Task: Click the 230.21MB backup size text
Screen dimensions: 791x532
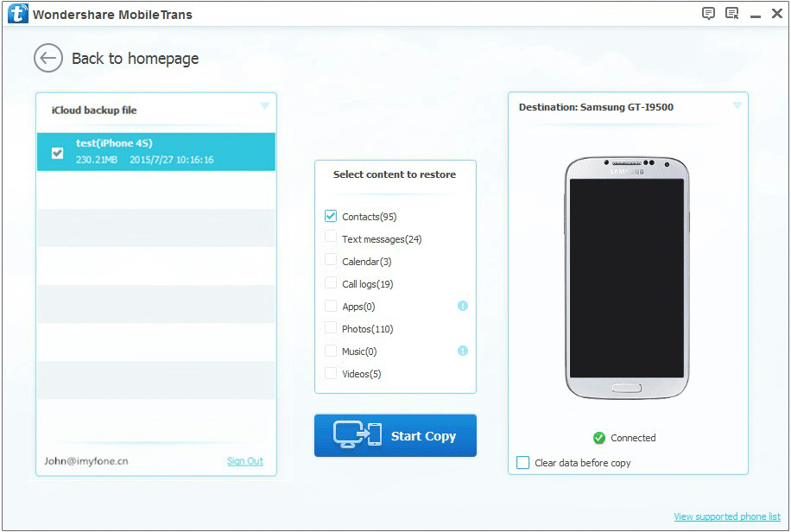Action: (97, 160)
